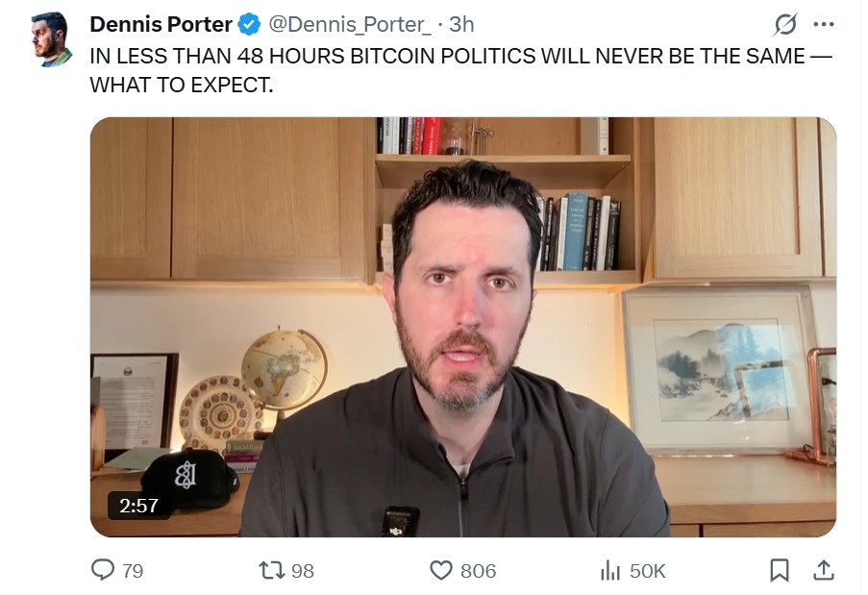
Task: Click the Grok explain-post icon
Action: tap(785, 24)
